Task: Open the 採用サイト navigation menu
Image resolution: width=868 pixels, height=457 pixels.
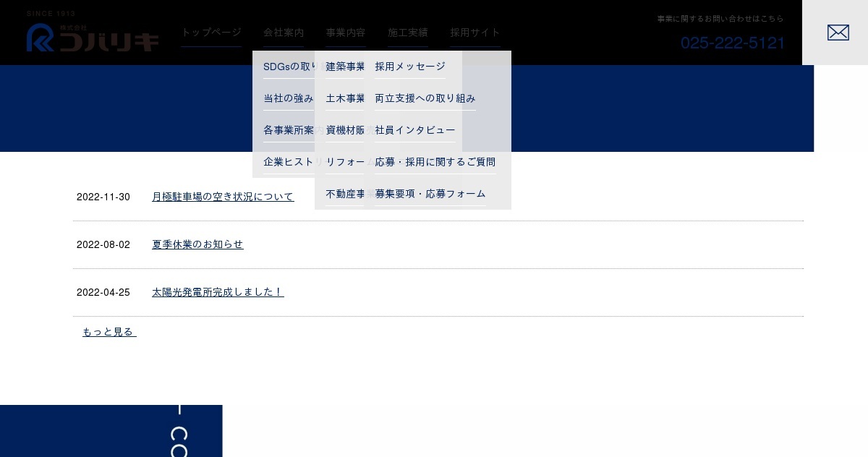Action: [475, 33]
